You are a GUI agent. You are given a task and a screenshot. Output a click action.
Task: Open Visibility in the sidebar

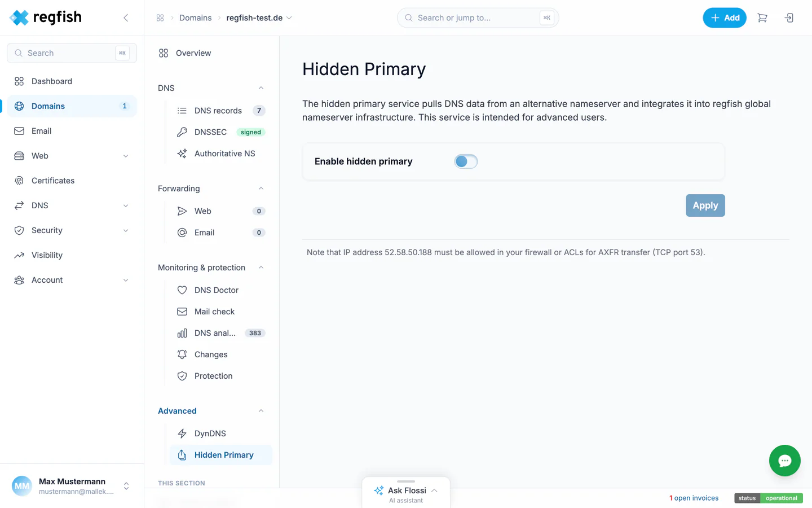tap(72, 255)
